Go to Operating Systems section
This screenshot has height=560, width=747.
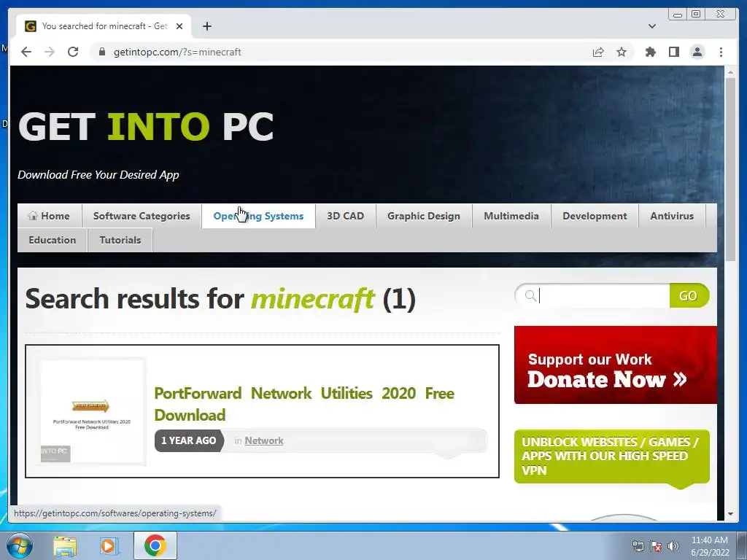(x=258, y=216)
